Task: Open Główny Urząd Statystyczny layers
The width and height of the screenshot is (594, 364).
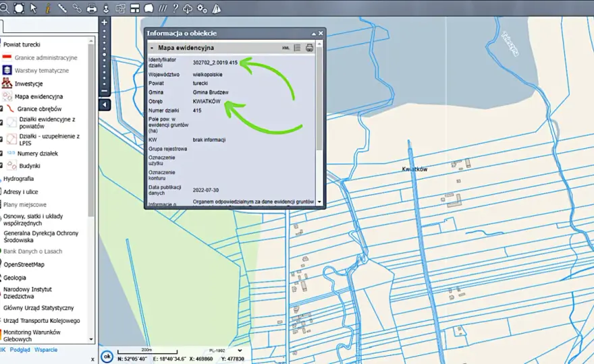Action: [38, 308]
